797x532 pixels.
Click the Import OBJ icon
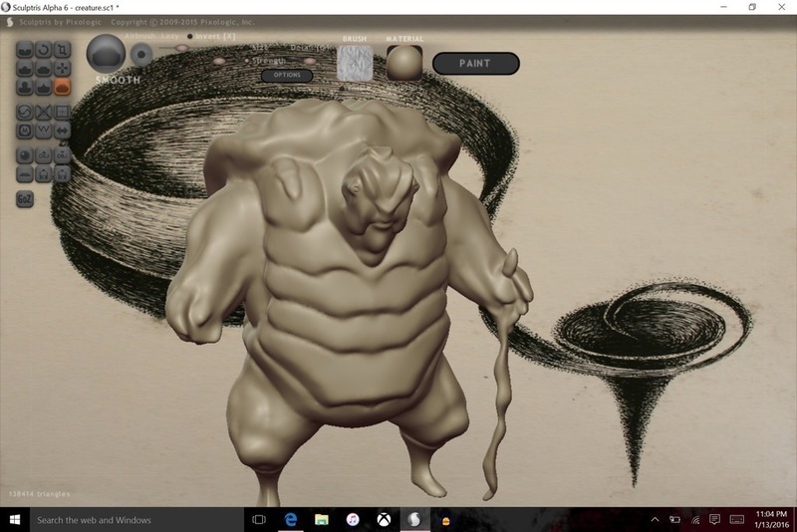pyautogui.click(x=44, y=155)
